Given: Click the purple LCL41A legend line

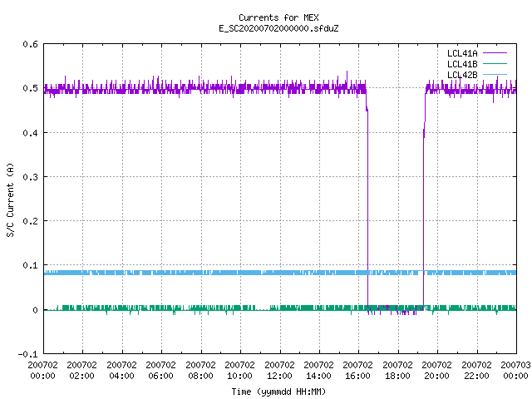Looking at the screenshot, I should (495, 53).
